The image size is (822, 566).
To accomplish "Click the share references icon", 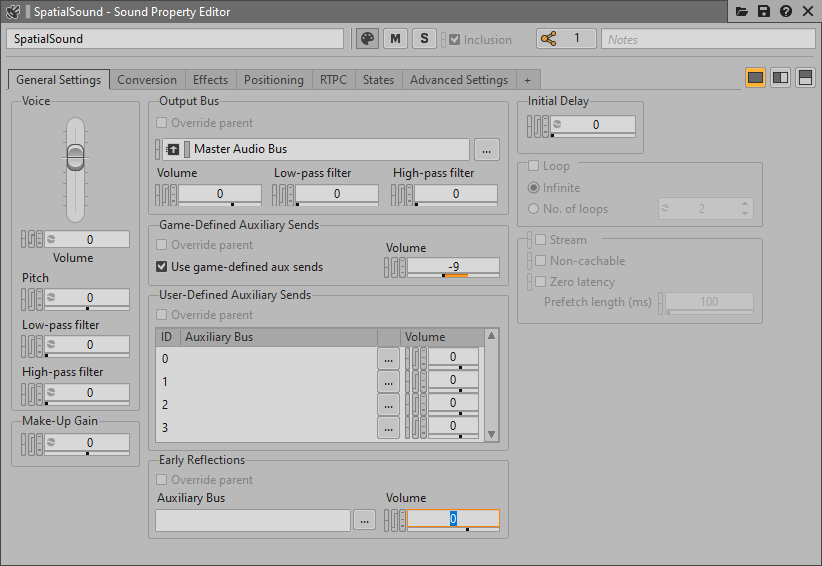I will 548,39.
